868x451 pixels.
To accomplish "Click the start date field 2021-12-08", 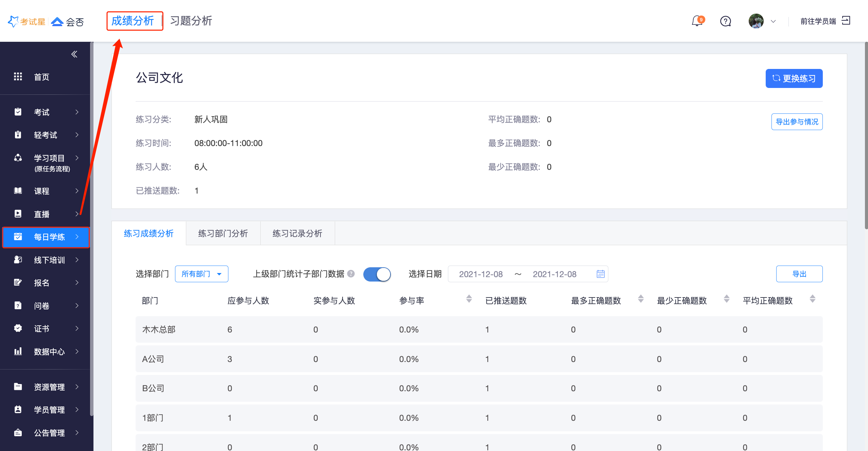I will pyautogui.click(x=481, y=274).
